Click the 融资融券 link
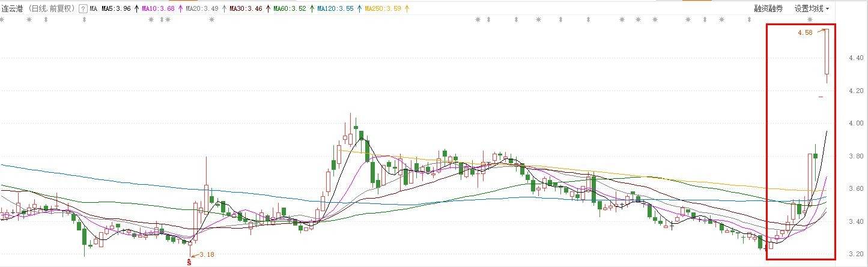This screenshot has height=267, width=868. [769, 9]
